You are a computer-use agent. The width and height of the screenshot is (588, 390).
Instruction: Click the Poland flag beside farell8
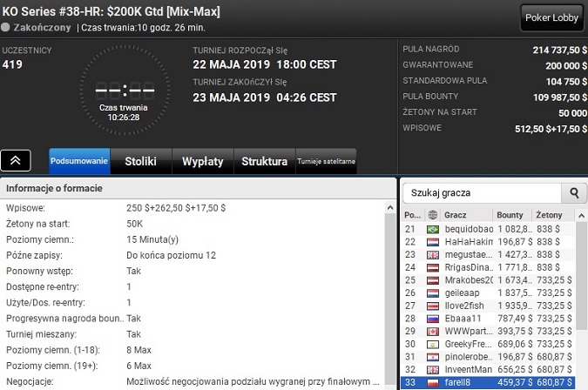433,382
